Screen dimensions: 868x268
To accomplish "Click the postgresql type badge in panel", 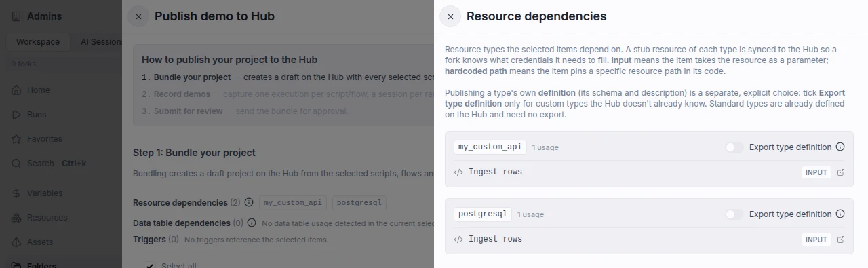I will [x=483, y=214].
